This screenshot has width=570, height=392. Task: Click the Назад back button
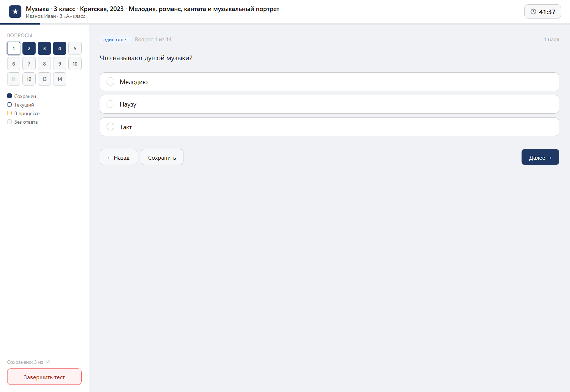pos(118,157)
